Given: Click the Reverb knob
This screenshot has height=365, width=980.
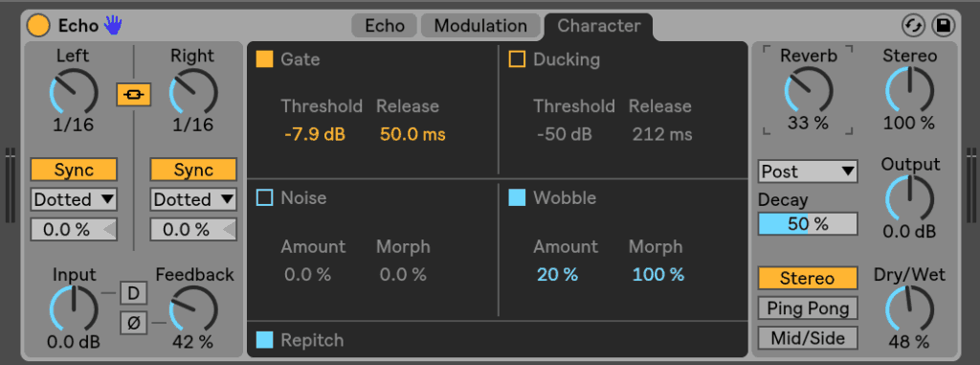Looking at the screenshot, I should click(x=808, y=90).
